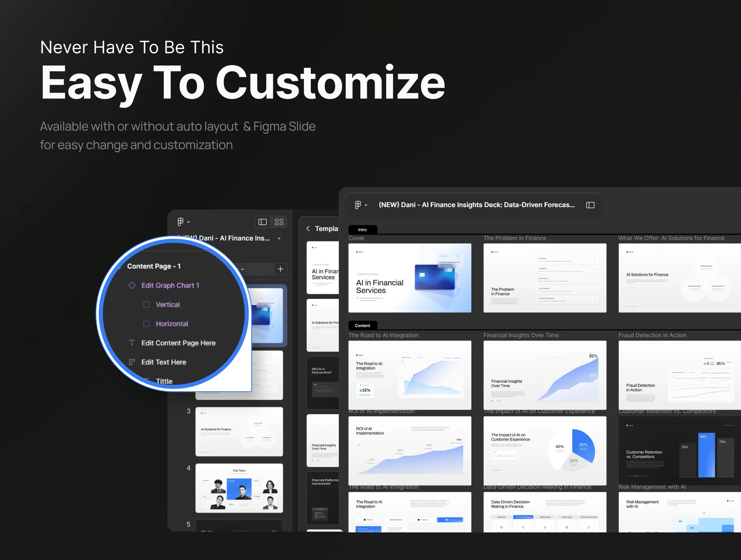Select the Content section tab
741x560 pixels.
pyautogui.click(x=362, y=326)
